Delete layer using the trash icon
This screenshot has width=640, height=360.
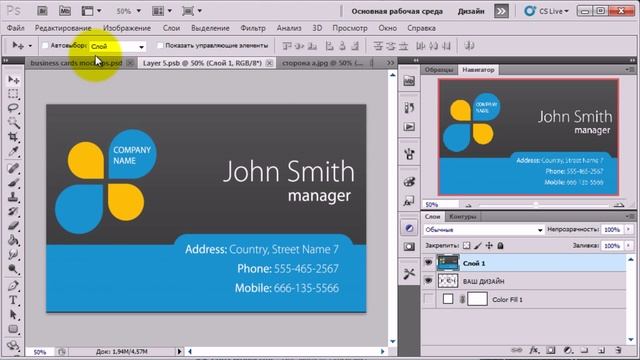(x=618, y=350)
